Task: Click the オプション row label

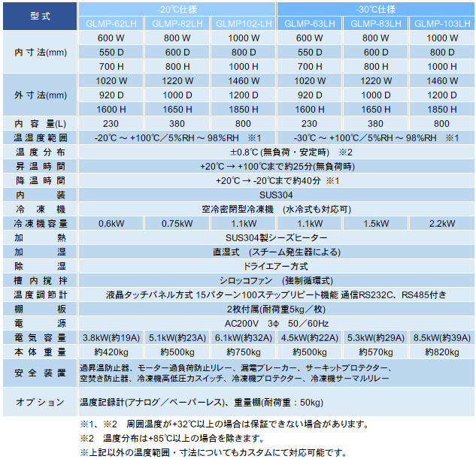Action: 40,402
